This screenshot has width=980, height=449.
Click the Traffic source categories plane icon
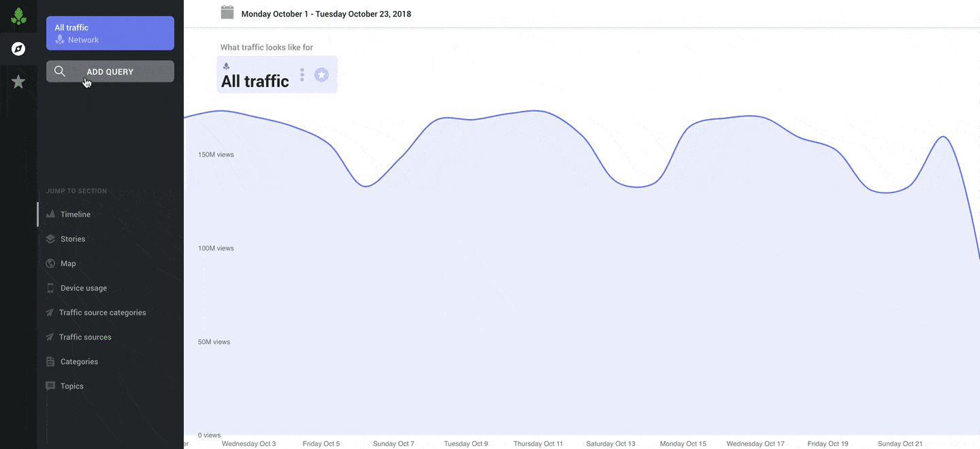click(x=50, y=312)
